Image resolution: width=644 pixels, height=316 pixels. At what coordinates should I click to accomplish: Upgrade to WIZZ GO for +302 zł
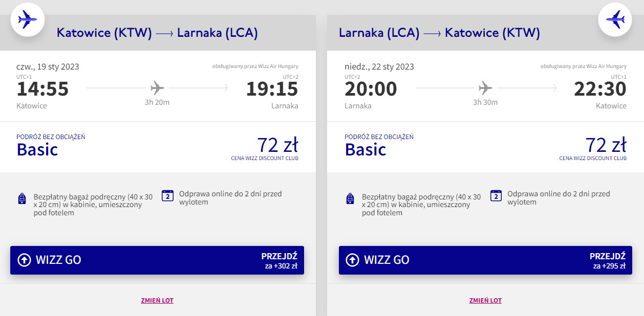(157, 260)
